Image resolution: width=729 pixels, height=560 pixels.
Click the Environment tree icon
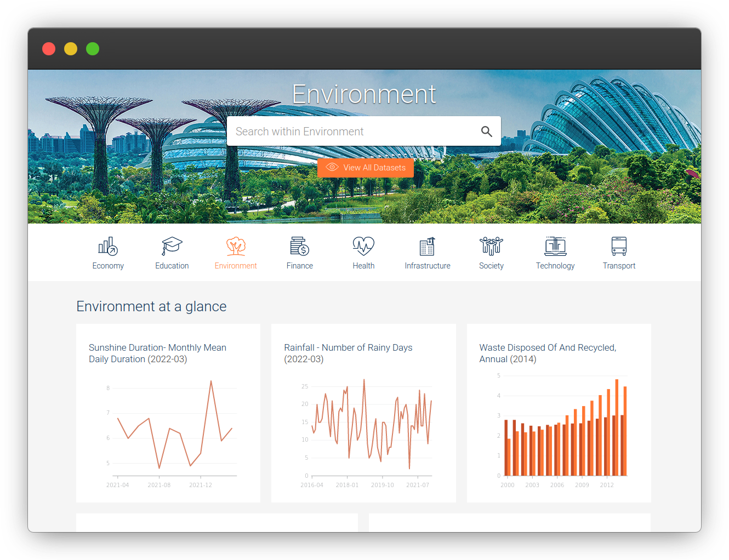tap(236, 246)
